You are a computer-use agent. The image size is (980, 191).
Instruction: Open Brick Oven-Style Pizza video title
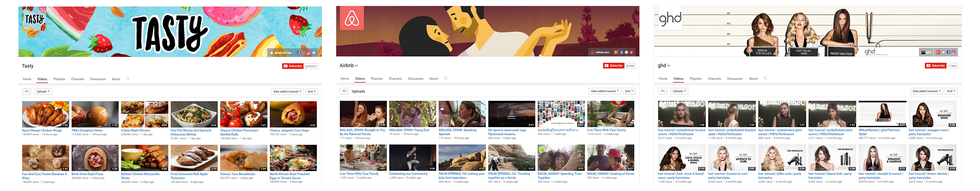(87, 174)
